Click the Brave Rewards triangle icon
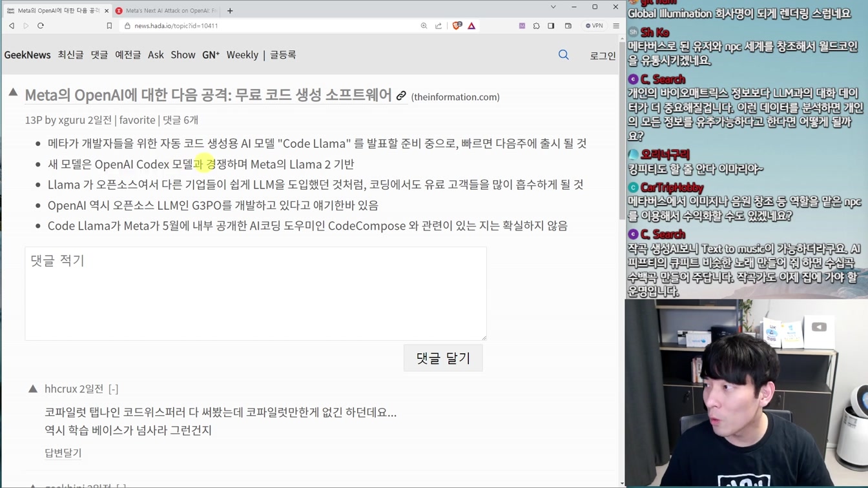868x488 pixels. pyautogui.click(x=471, y=26)
